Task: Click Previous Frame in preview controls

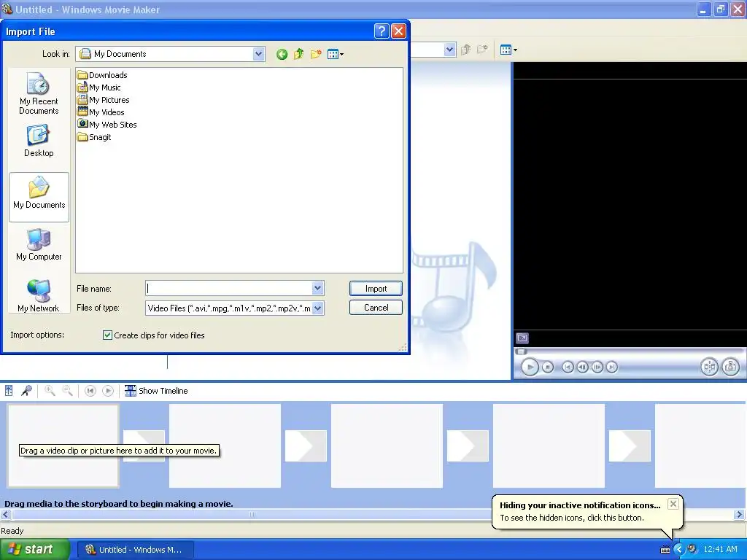Action: (582, 367)
